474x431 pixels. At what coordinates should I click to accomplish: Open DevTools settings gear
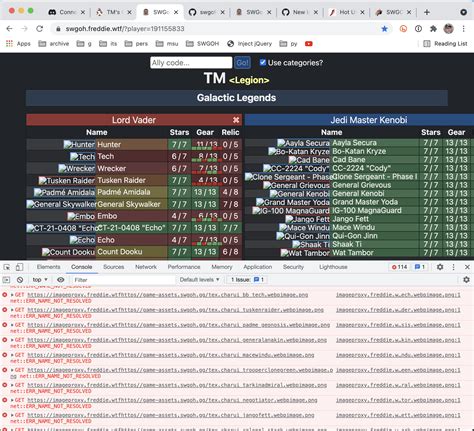click(x=440, y=267)
